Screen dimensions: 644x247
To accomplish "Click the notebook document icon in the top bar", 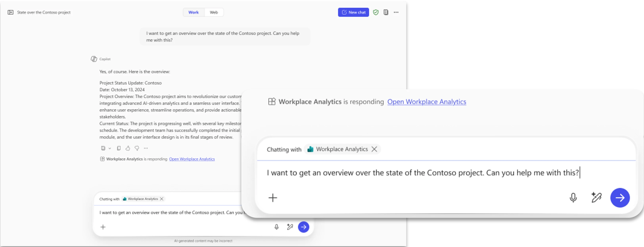I will tap(386, 12).
